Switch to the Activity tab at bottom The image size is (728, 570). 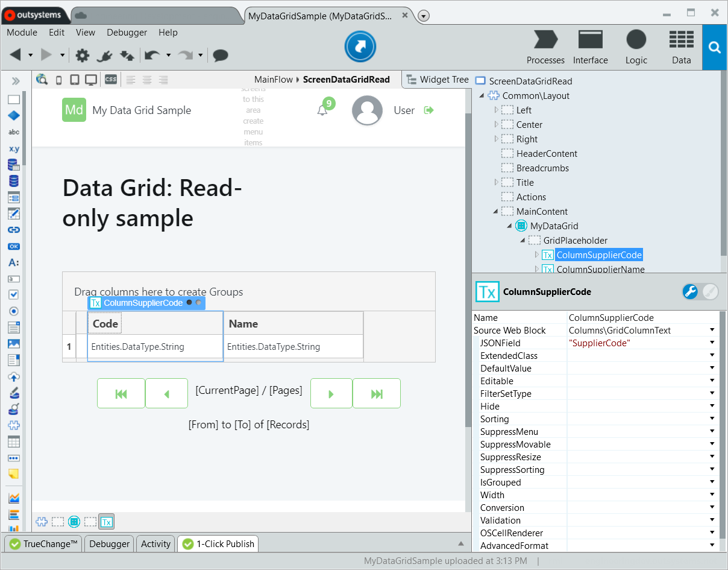coord(155,543)
